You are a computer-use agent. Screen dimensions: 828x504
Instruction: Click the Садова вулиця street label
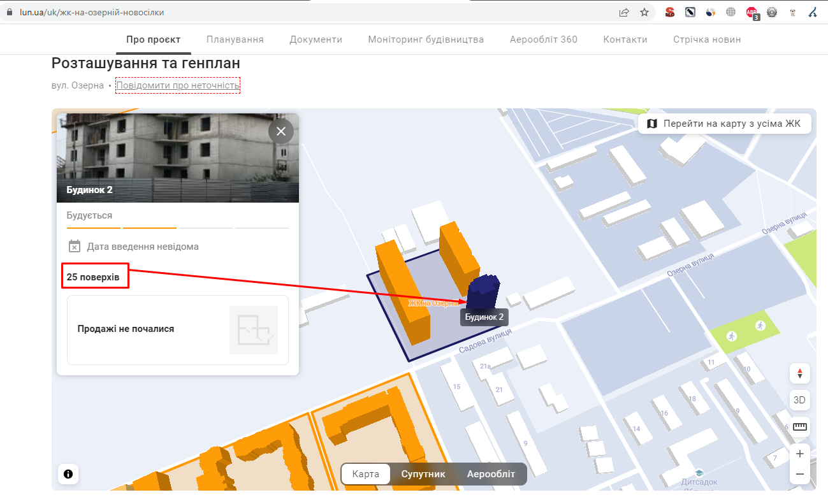pos(486,341)
